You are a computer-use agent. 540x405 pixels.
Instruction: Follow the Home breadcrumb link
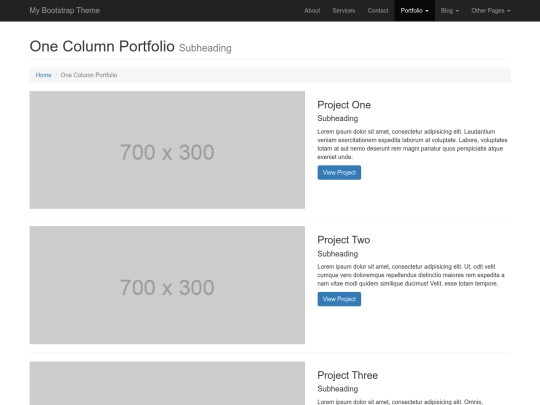43,75
